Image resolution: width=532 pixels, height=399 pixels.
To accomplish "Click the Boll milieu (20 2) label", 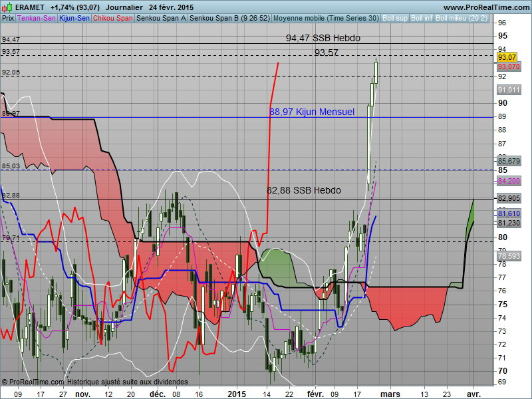I will [x=462, y=19].
